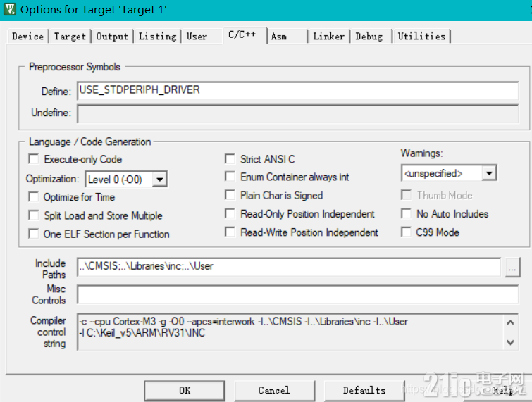Toggle Strict ANSI C checkbox
This screenshot has height=402, width=532.
click(x=230, y=158)
